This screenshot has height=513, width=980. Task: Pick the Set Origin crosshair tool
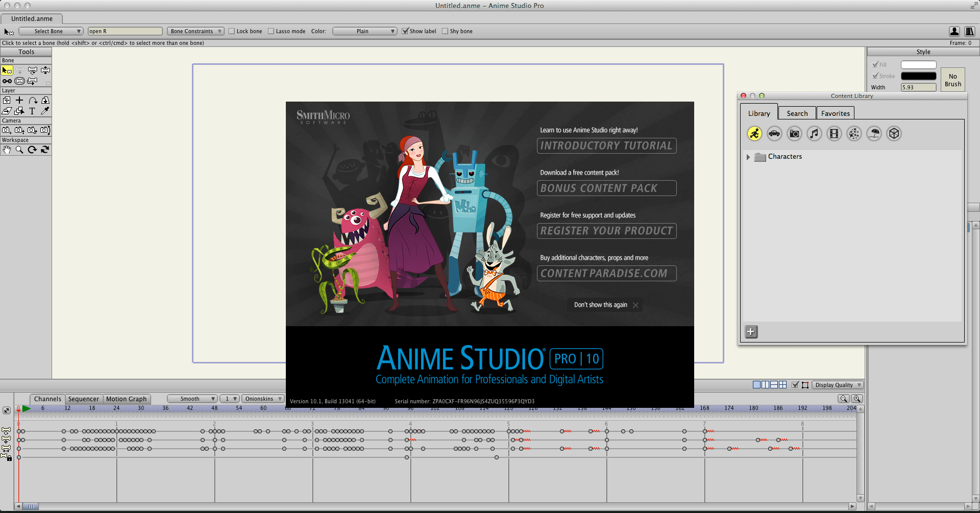(x=20, y=101)
